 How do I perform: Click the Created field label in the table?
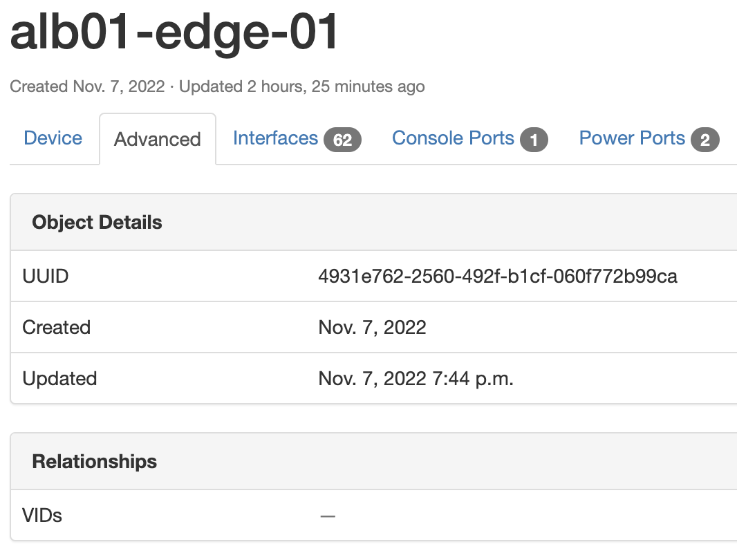[56, 328]
